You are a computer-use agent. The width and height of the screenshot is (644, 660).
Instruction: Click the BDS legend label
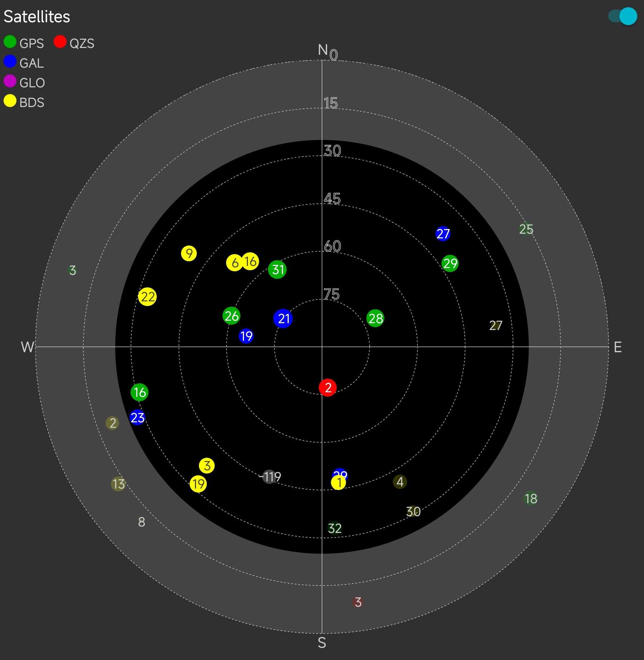[x=32, y=103]
